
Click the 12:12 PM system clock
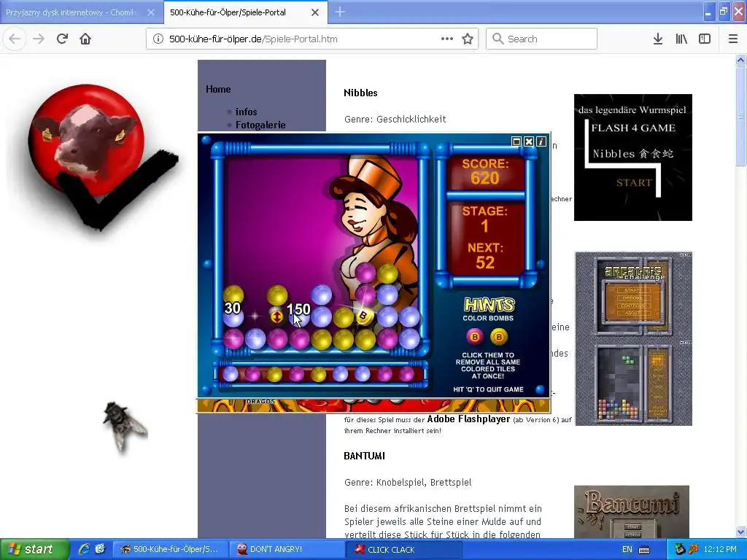pos(720,549)
